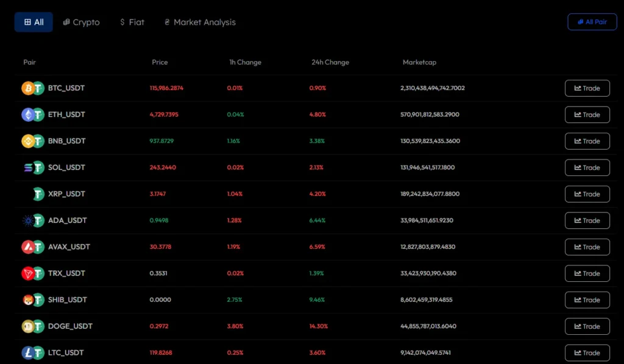Click the Bitcoin coin icon in BTC_USDT row

click(28, 88)
